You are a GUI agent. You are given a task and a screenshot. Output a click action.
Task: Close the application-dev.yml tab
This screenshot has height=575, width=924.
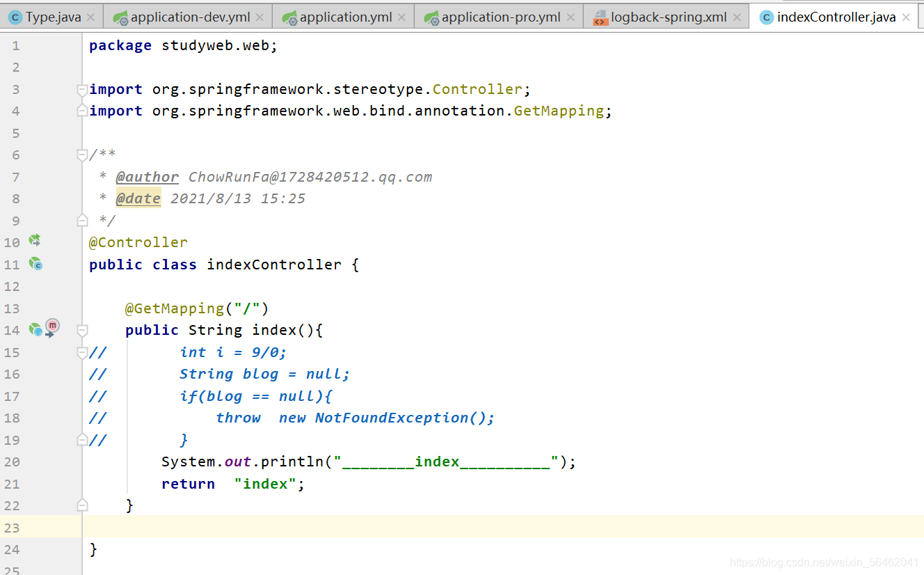[x=260, y=17]
